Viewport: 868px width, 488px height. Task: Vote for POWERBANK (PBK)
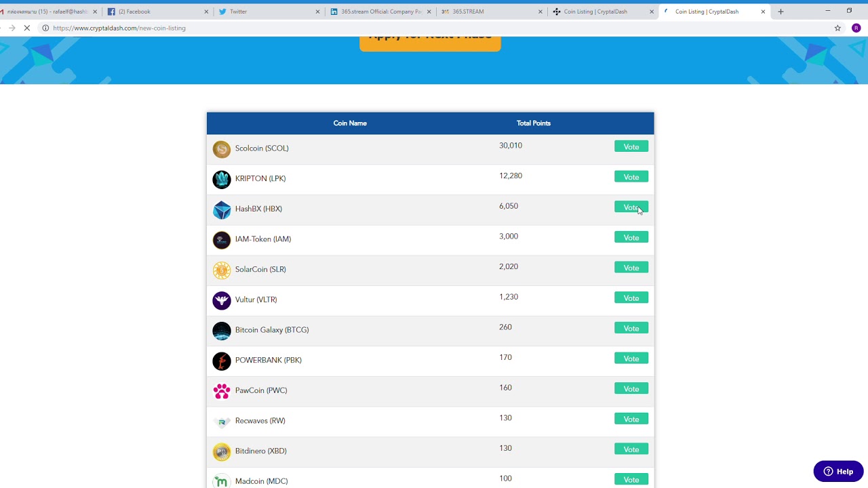[x=631, y=358]
